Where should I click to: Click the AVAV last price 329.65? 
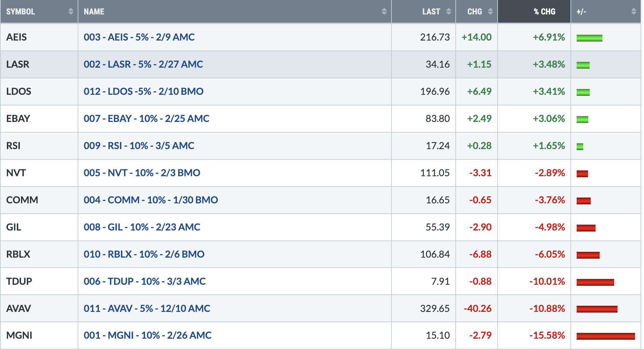(x=435, y=308)
